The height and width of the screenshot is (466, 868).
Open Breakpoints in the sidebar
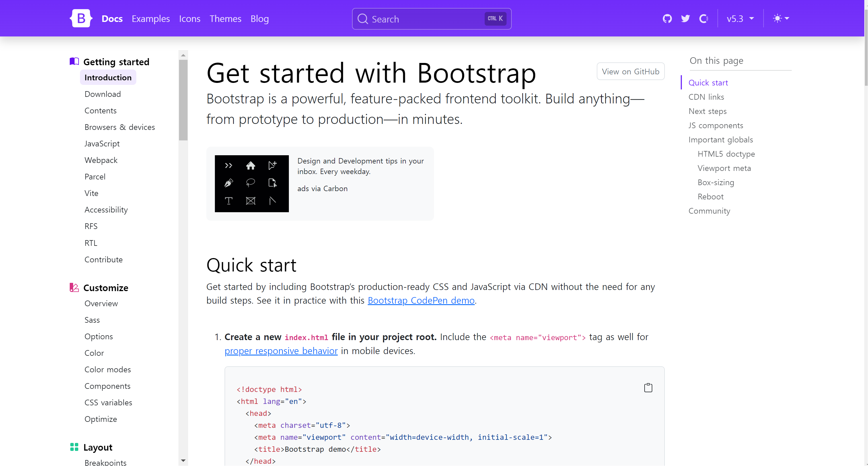click(x=106, y=462)
